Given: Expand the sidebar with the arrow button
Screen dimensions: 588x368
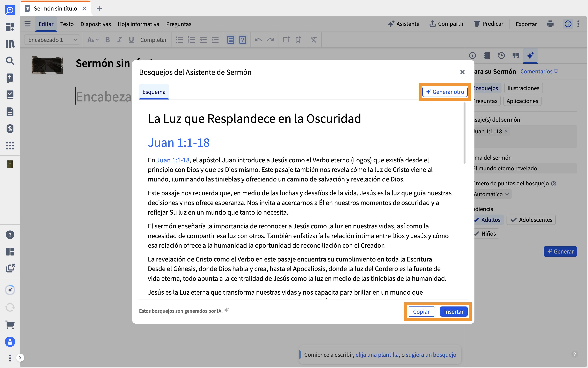Looking at the screenshot, I should 20,357.
